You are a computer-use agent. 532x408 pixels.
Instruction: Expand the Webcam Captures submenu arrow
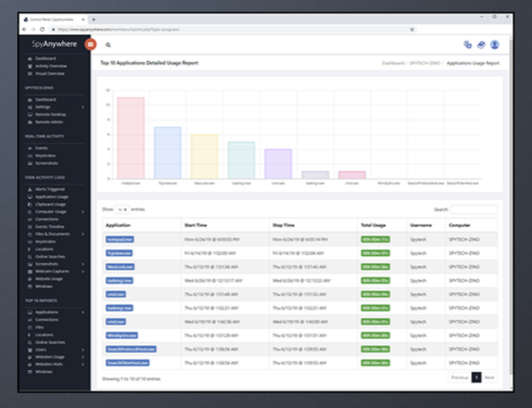click(x=82, y=271)
